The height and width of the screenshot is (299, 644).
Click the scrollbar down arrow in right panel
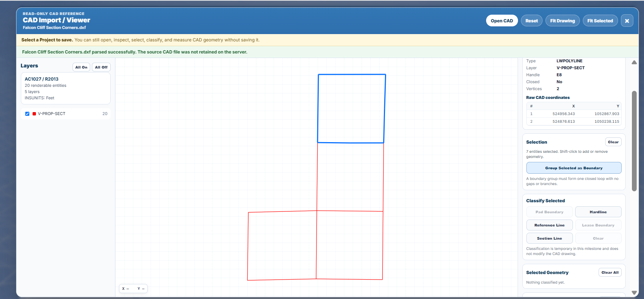click(634, 292)
